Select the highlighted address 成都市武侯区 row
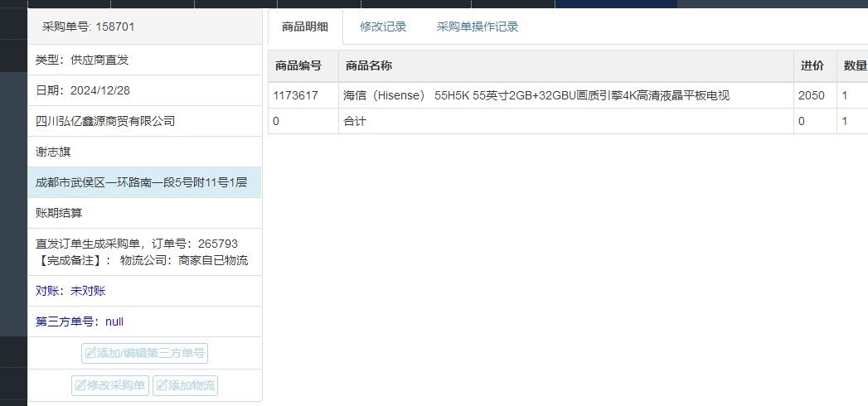Image resolution: width=868 pixels, height=406 pixels. point(144,182)
